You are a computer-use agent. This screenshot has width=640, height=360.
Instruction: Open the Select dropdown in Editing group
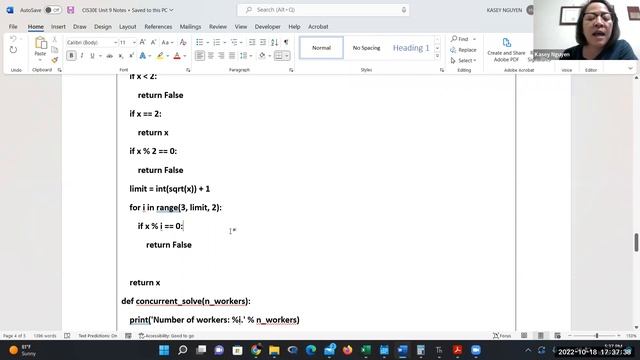(x=463, y=60)
